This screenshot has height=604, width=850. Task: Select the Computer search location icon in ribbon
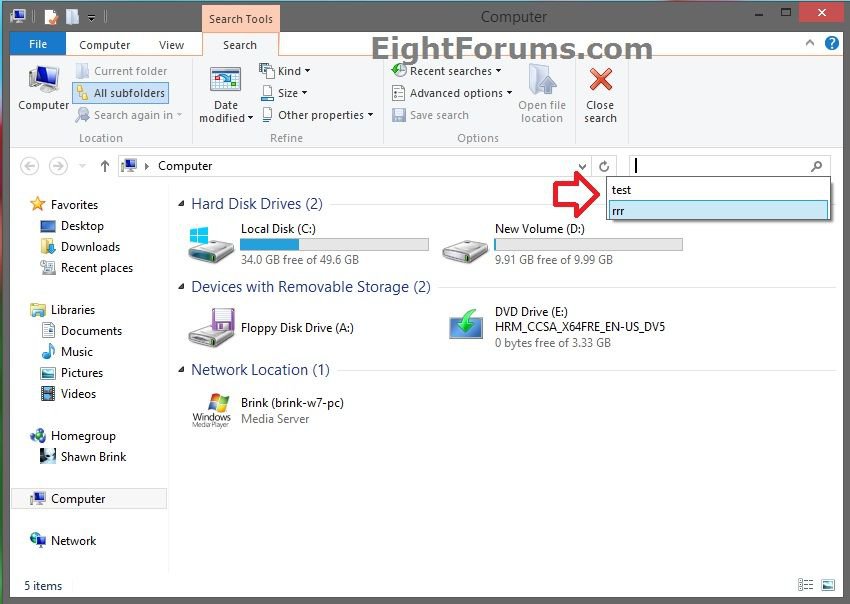[43, 80]
